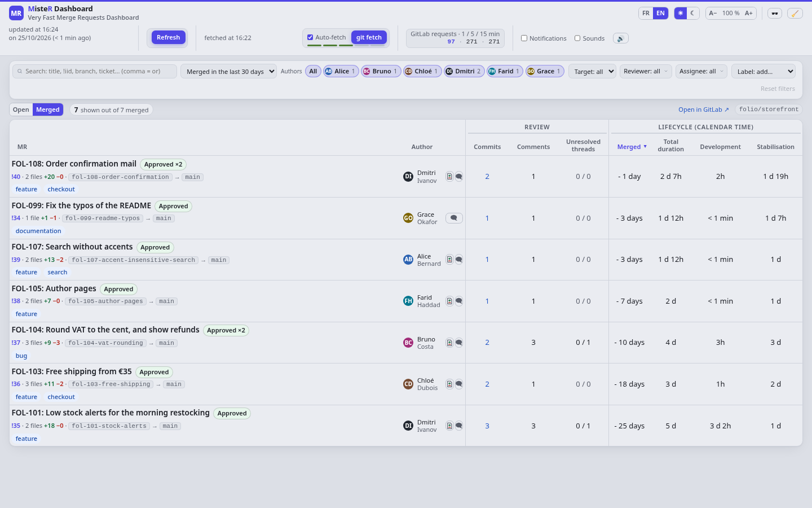This screenshot has height=508, width=812.
Task: Open diff icon for FOL-108 row
Action: click(449, 177)
